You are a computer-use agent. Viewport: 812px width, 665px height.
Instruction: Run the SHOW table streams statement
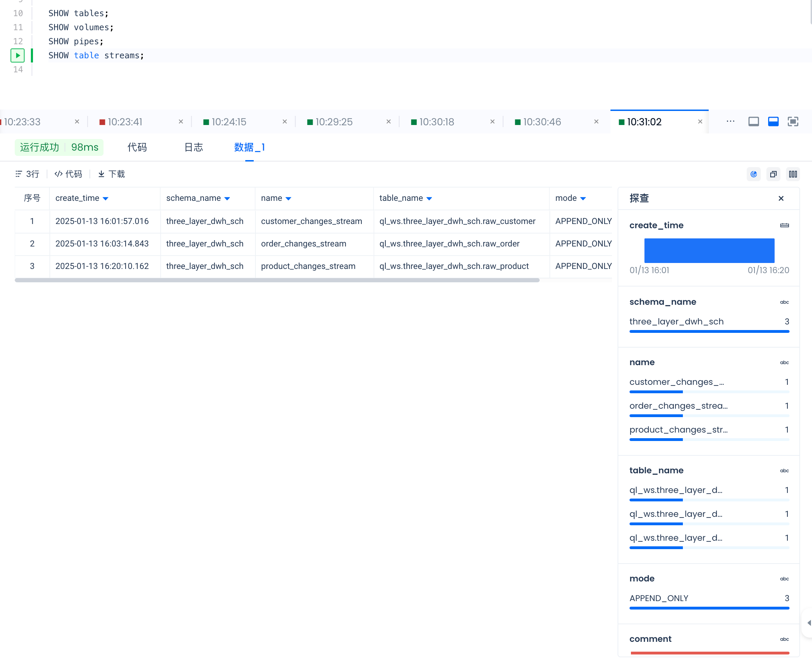coord(18,55)
